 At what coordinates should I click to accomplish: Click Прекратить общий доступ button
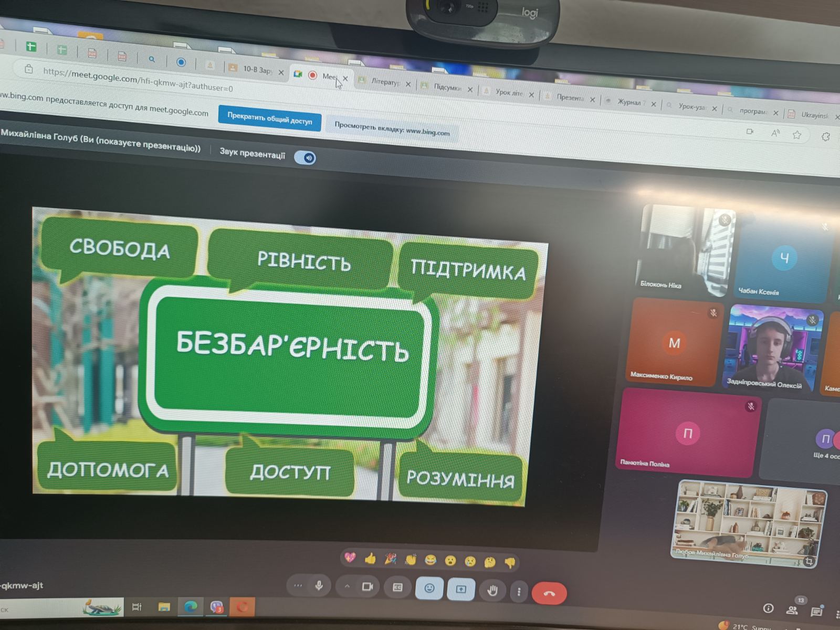tap(269, 119)
